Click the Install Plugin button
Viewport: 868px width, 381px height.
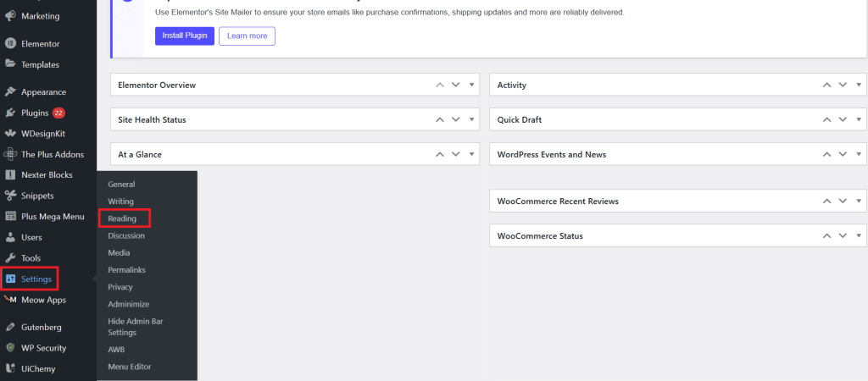[x=184, y=36]
